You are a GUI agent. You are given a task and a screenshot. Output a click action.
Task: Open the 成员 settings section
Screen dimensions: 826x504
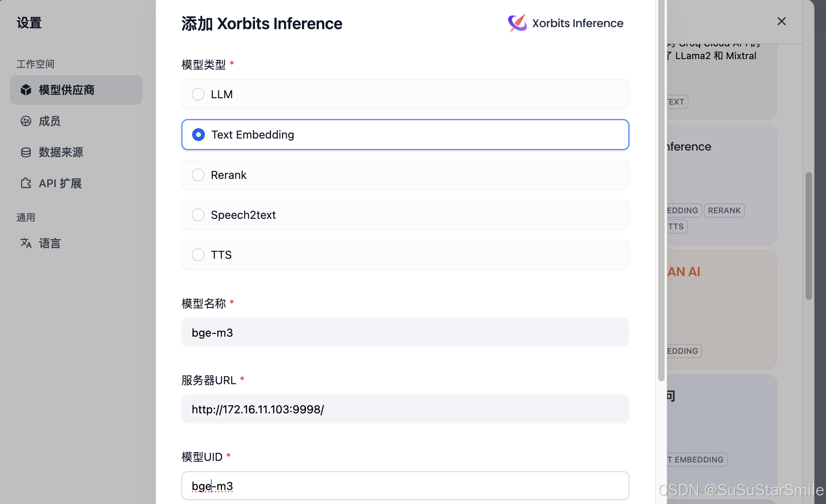click(76, 121)
